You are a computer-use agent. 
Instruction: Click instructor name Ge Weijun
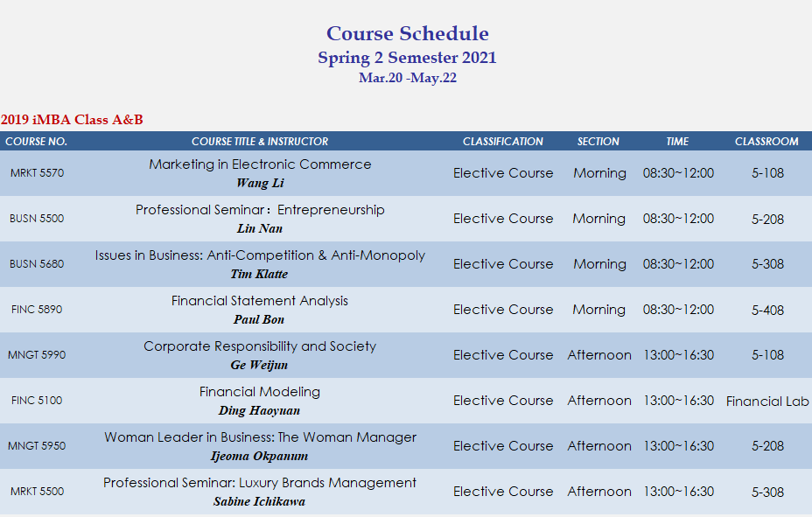click(259, 365)
